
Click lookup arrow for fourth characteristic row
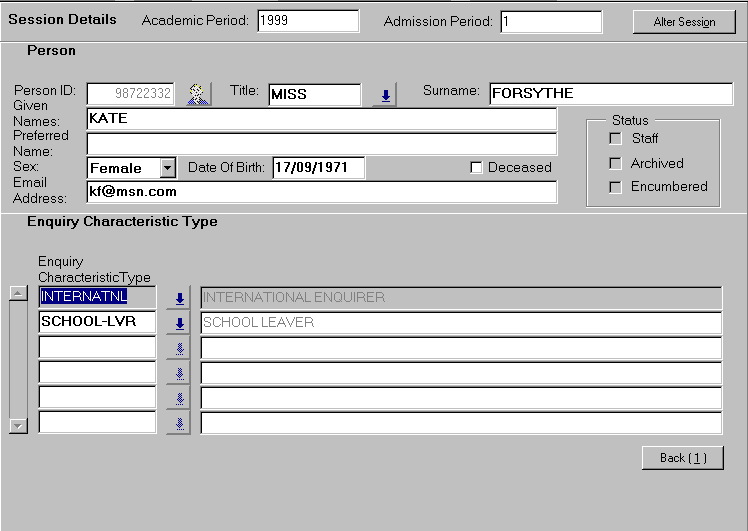click(x=179, y=373)
